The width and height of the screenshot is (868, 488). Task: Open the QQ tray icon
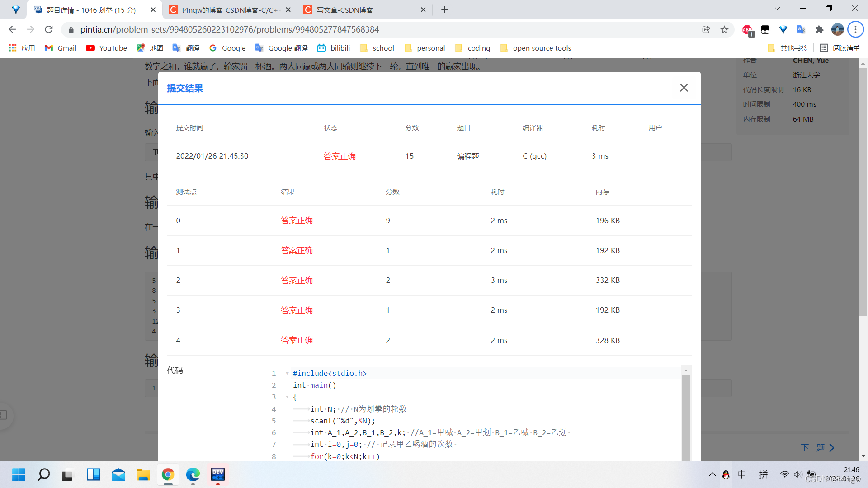click(726, 474)
